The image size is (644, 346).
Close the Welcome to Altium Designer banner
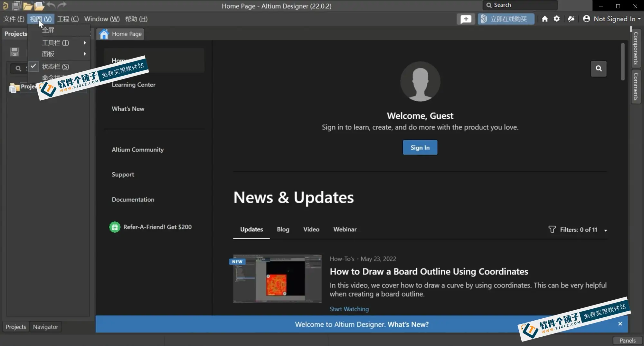click(620, 324)
